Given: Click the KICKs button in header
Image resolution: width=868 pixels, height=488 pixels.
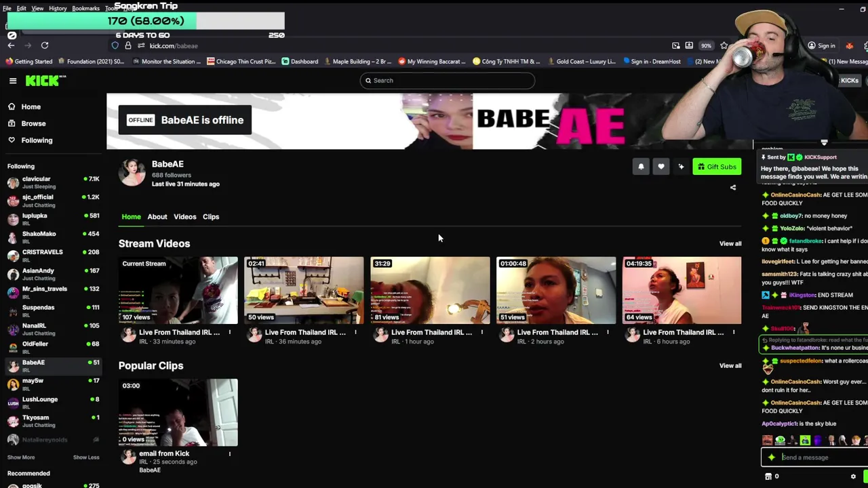Looking at the screenshot, I should (x=849, y=81).
